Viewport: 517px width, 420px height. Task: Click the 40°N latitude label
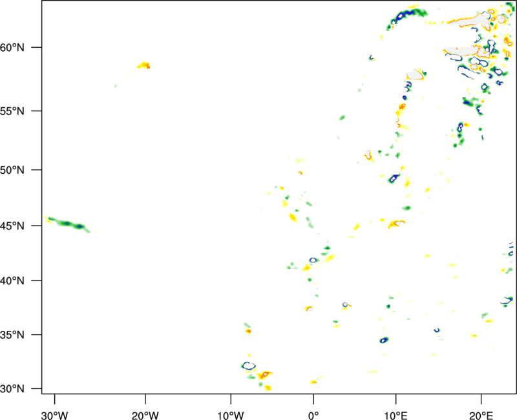[x=12, y=281]
